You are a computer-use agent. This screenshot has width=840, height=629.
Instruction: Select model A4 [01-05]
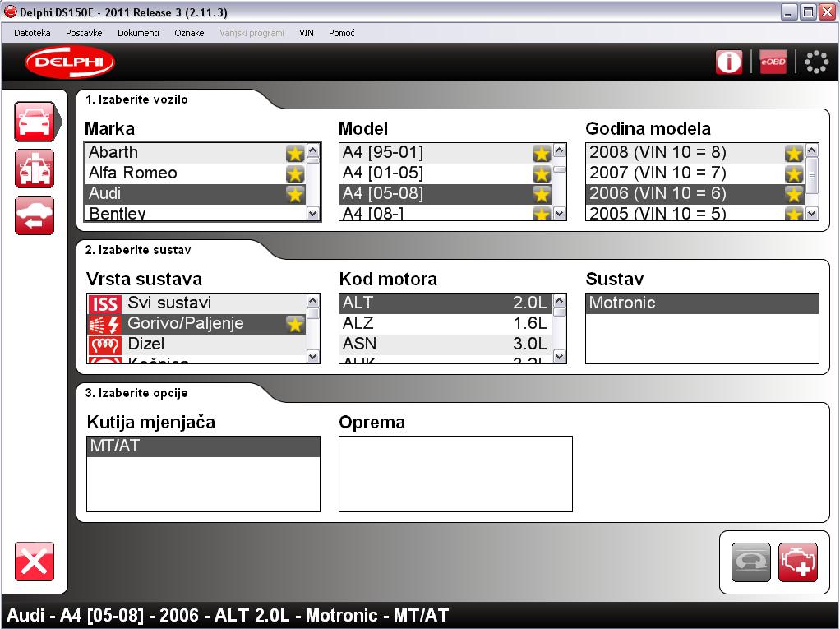[445, 173]
